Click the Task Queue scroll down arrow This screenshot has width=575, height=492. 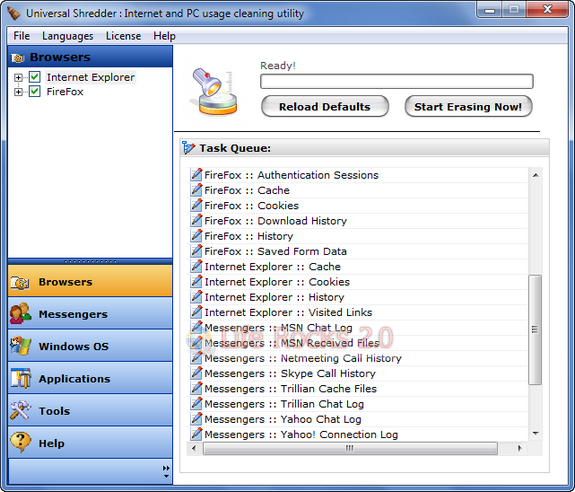point(535,433)
